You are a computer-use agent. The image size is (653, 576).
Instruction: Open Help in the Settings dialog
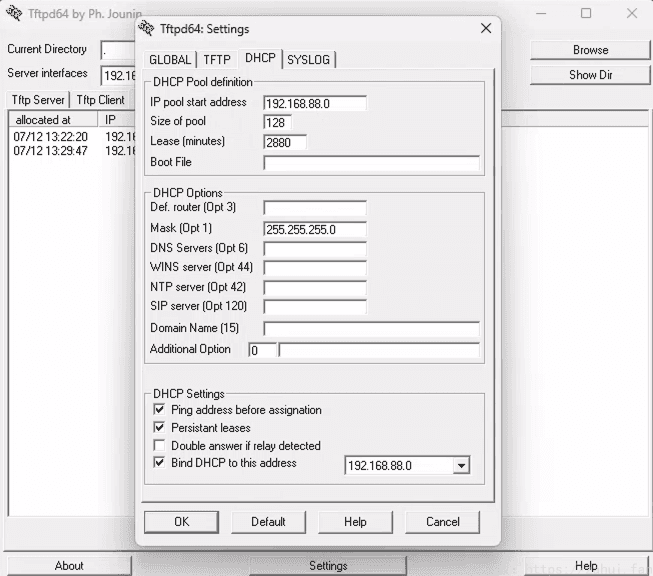tap(355, 522)
